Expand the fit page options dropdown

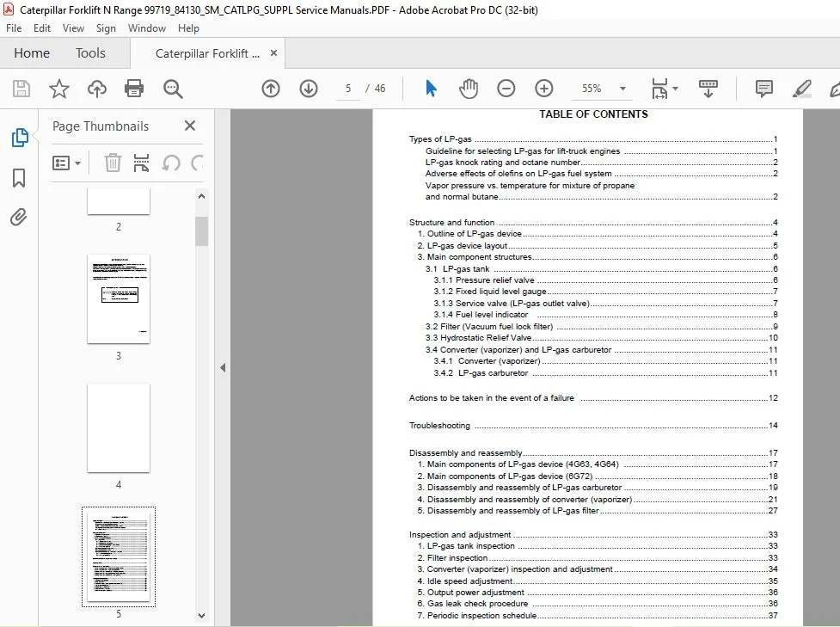pyautogui.click(x=675, y=89)
